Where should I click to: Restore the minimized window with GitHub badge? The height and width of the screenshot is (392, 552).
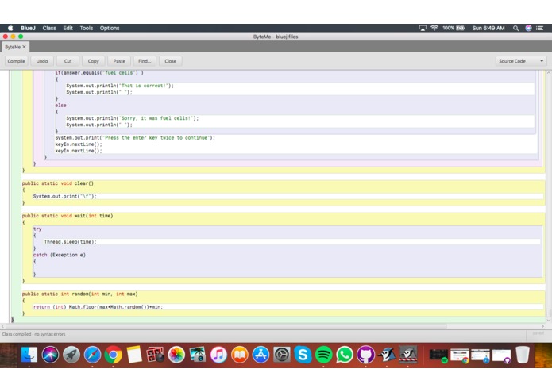501,355
